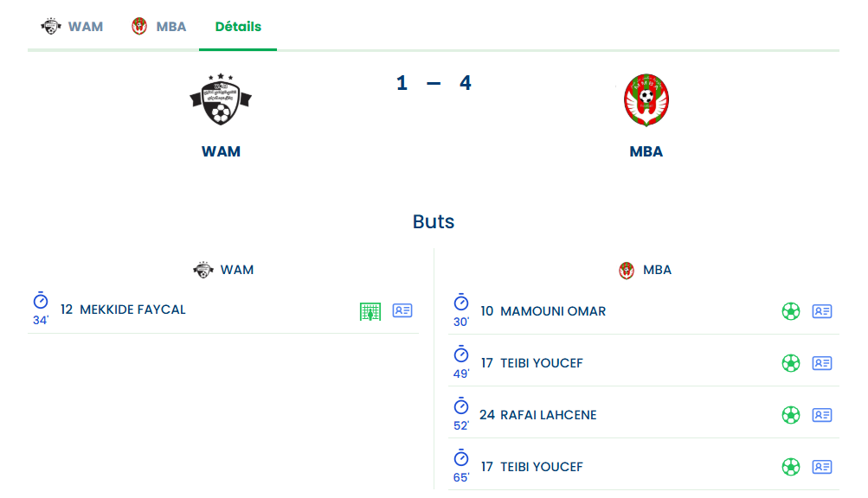The height and width of the screenshot is (498, 868).
Task: Click the large WAM team logo
Action: (x=221, y=99)
